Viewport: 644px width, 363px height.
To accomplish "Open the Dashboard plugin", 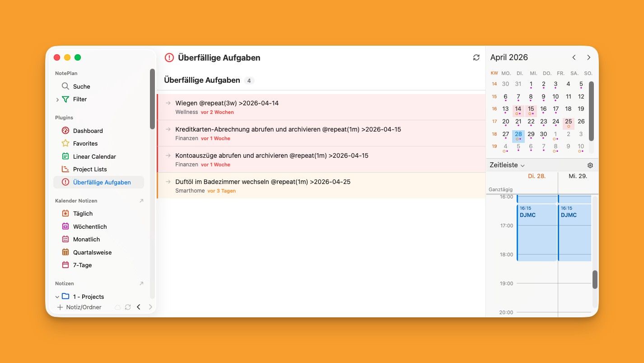I will [x=88, y=131].
